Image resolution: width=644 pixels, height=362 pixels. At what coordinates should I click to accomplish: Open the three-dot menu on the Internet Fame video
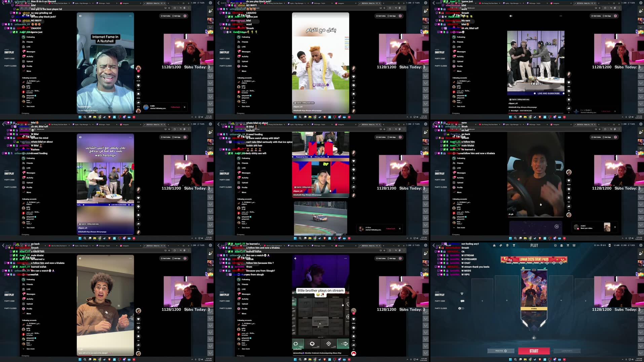(x=130, y=16)
